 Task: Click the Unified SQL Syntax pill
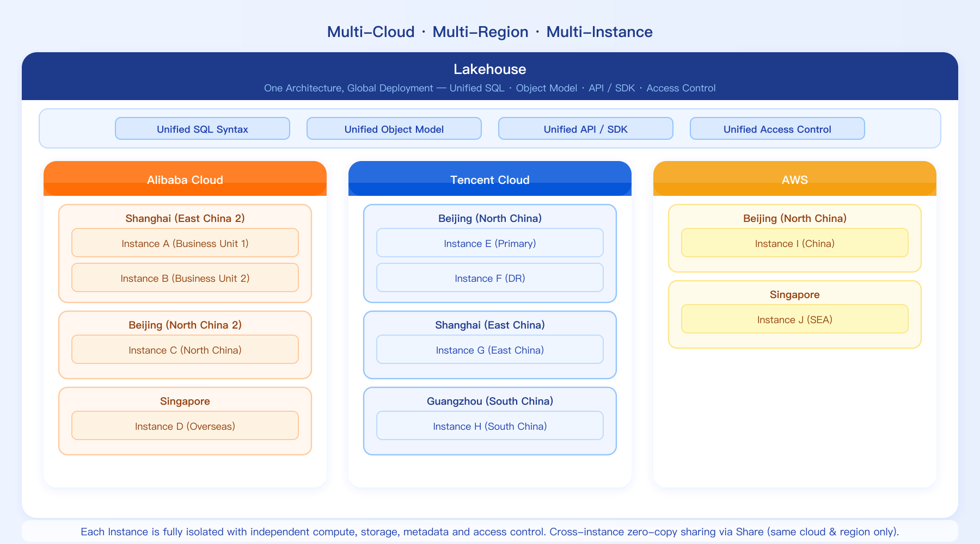[x=203, y=129]
